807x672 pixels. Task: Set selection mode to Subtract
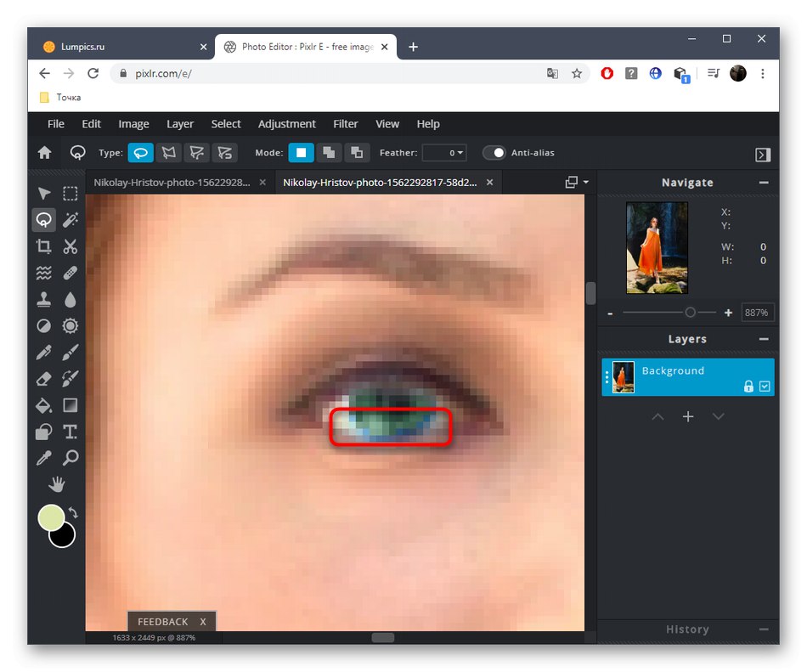357,153
